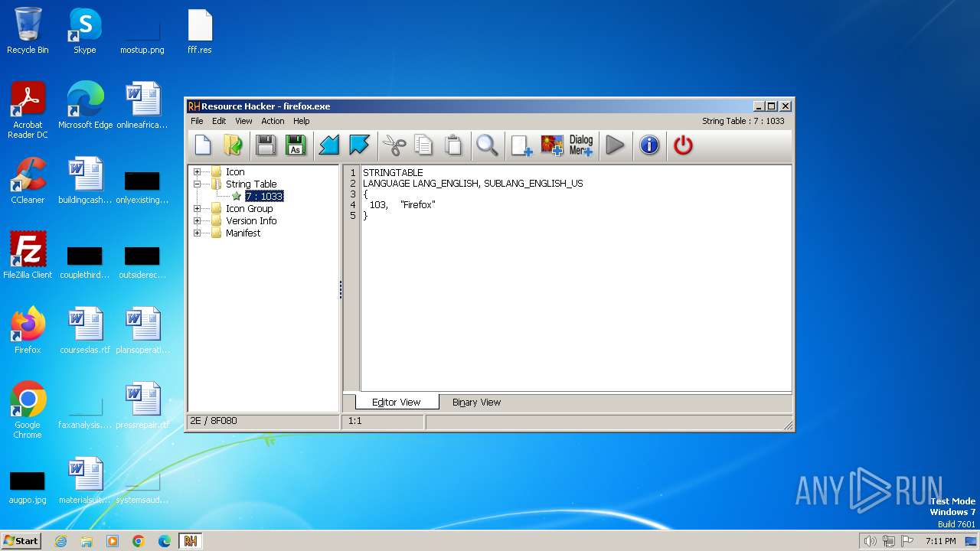
Task: Open Internet Explorer from taskbar
Action: click(60, 541)
